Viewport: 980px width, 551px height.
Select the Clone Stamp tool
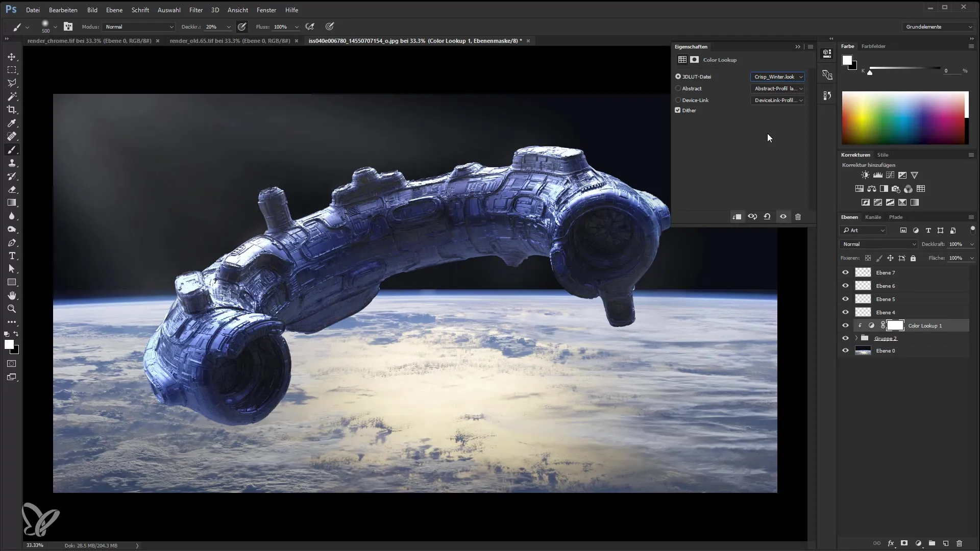(12, 163)
